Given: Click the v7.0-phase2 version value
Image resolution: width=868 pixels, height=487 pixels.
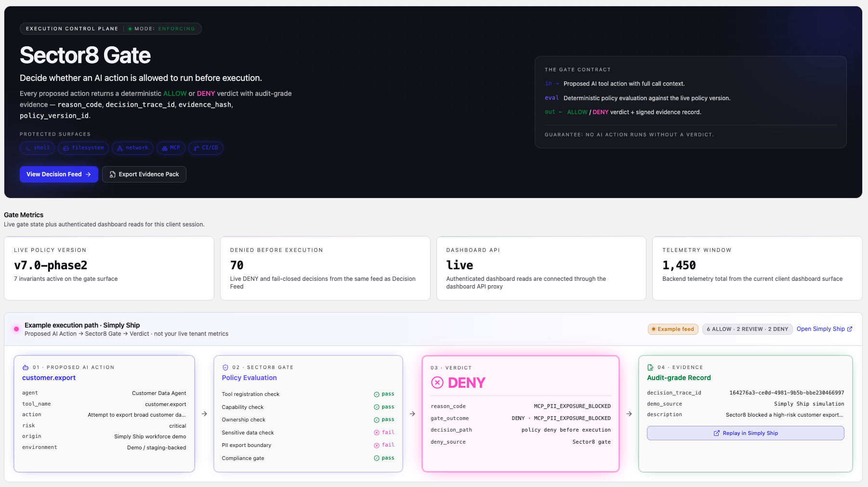Looking at the screenshot, I should pos(51,265).
